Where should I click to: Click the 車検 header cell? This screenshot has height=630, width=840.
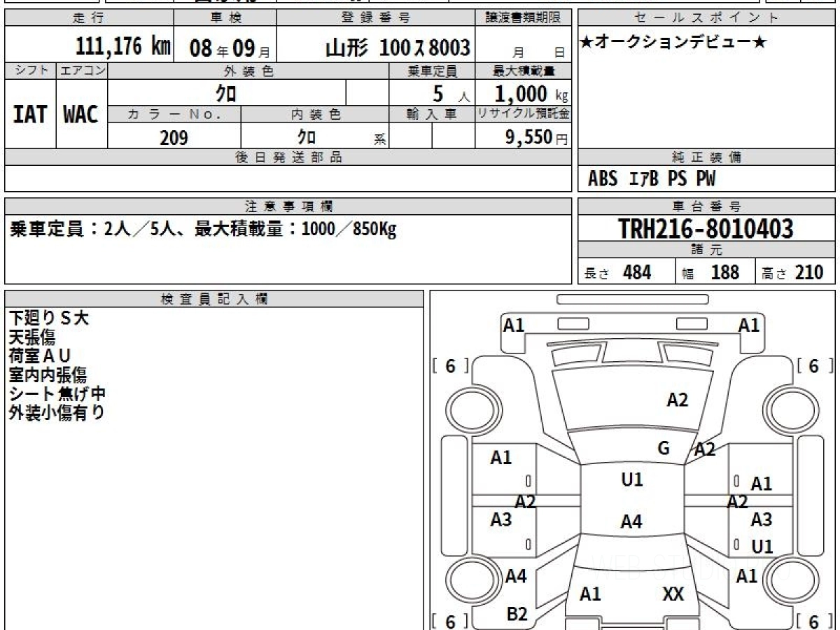[225, 18]
